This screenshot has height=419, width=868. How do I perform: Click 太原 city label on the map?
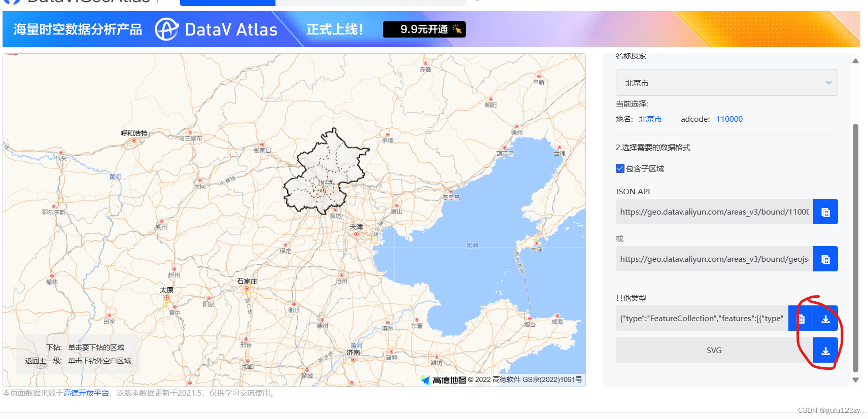166,290
